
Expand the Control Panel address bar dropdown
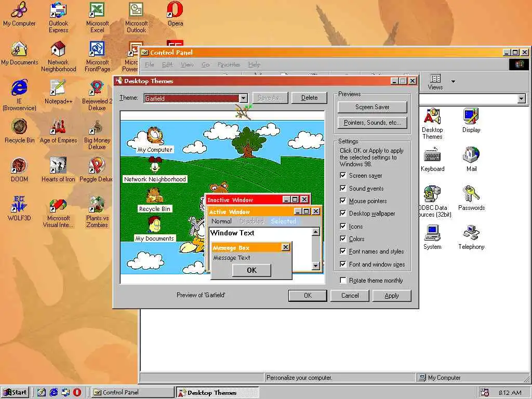(522, 99)
